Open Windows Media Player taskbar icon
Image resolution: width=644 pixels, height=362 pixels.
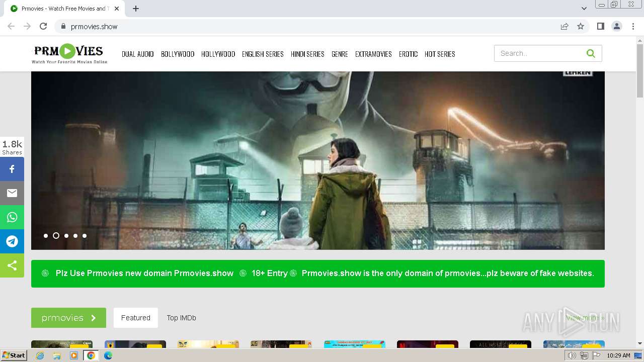(74, 355)
